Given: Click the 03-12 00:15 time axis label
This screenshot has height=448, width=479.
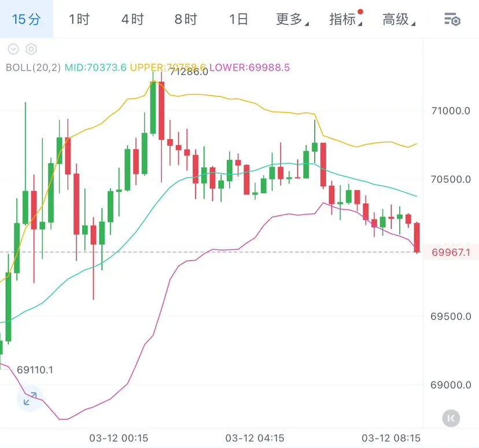Looking at the screenshot, I should click(x=119, y=438).
